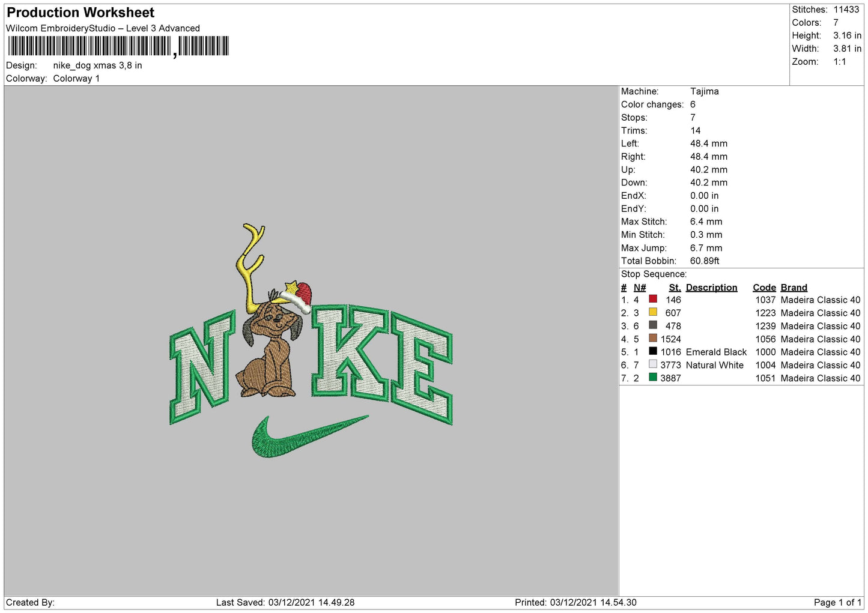
Task: Click the 'Natural White' description
Action: pyautogui.click(x=715, y=365)
